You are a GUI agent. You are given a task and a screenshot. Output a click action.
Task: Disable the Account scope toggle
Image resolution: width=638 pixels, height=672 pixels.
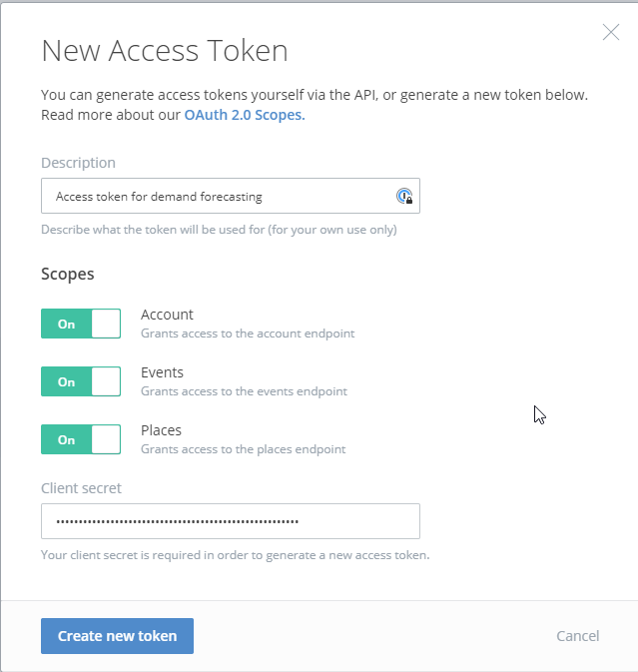click(x=81, y=324)
